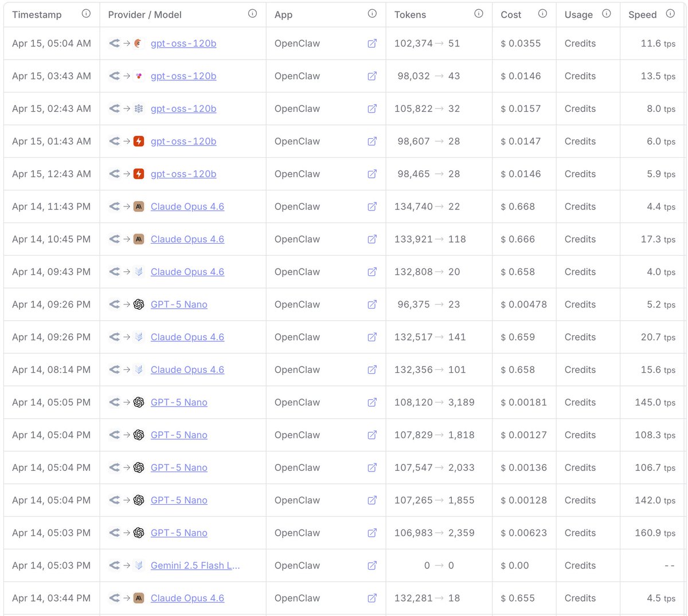
Task: Click the 13.5 tps speed value
Action: 658,76
